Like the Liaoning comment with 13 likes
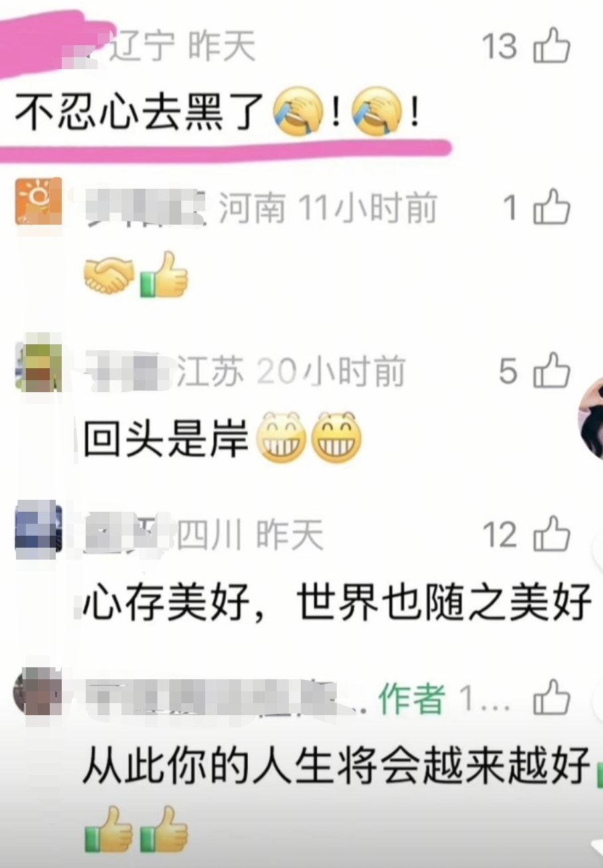The image size is (603, 868). 553,47
